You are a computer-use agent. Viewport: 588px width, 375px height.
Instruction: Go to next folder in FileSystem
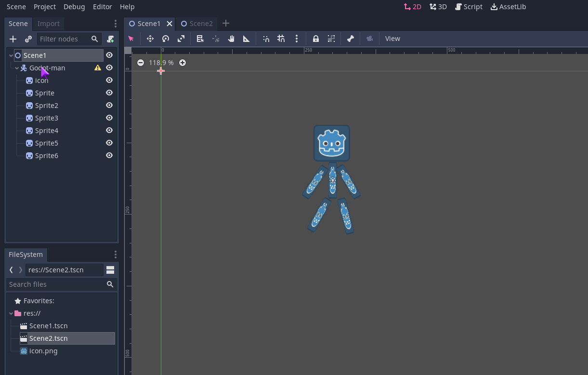20,270
